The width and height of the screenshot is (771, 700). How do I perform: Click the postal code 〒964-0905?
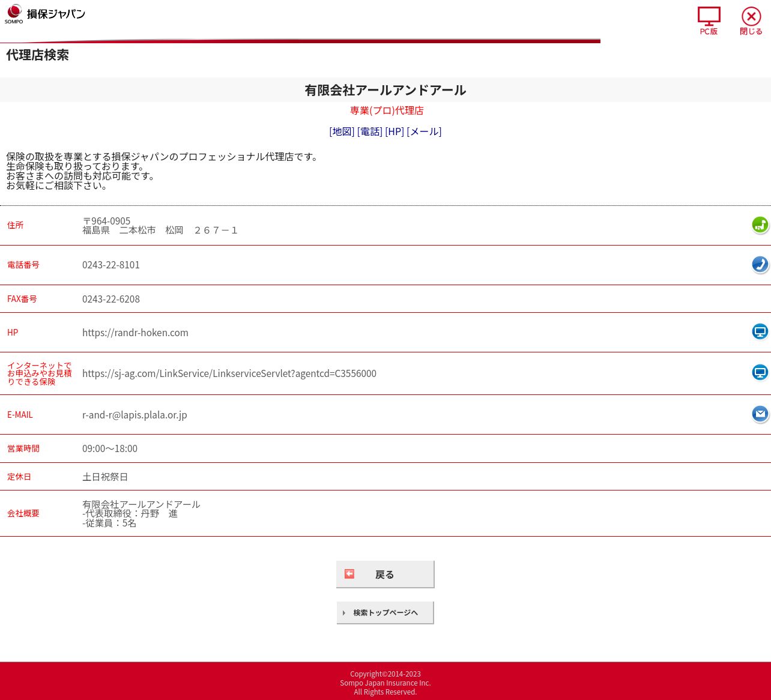(106, 221)
